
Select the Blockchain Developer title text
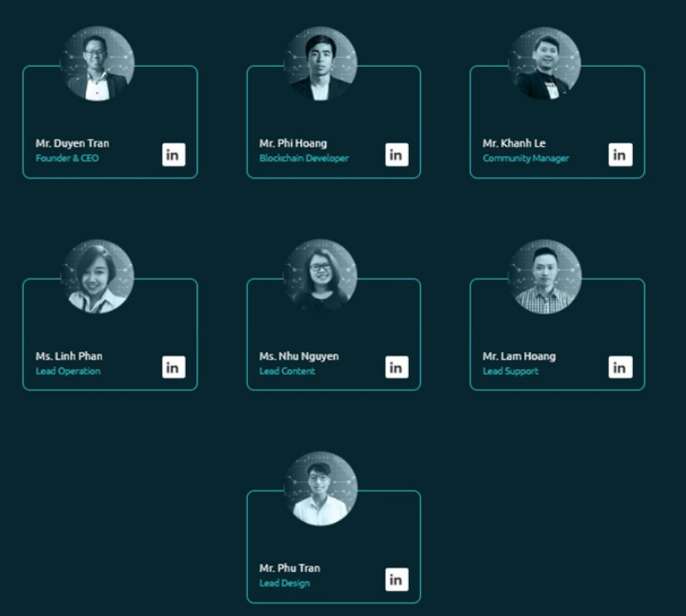pyautogui.click(x=304, y=158)
